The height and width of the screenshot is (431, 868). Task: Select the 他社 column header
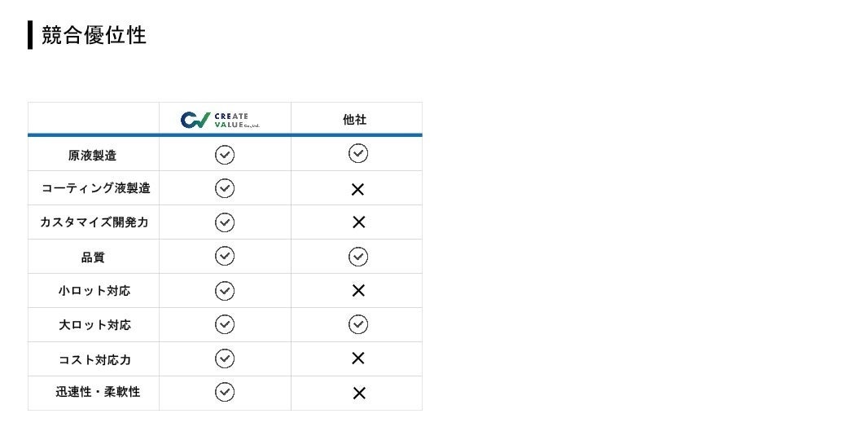(x=355, y=120)
